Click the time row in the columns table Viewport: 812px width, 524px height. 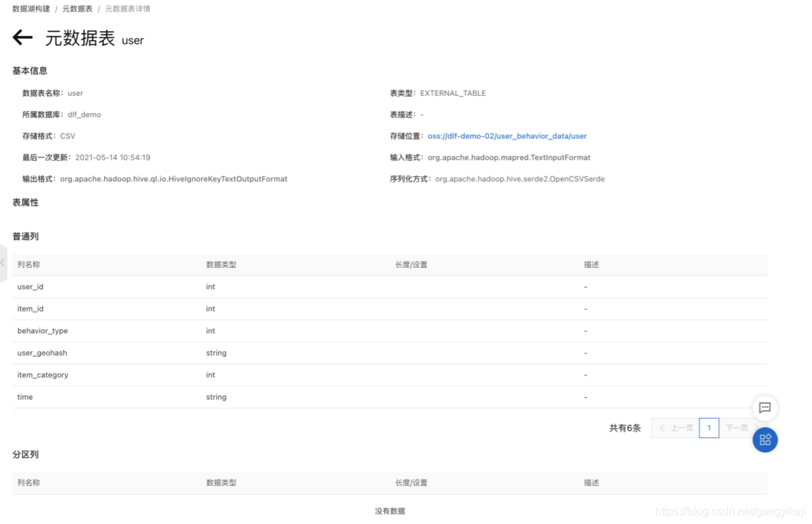pyautogui.click(x=25, y=397)
